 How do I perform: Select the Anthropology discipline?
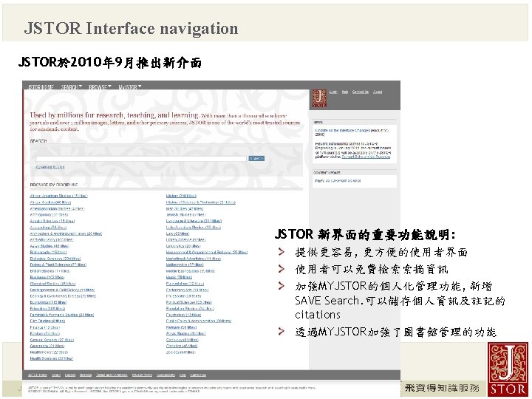point(49,215)
